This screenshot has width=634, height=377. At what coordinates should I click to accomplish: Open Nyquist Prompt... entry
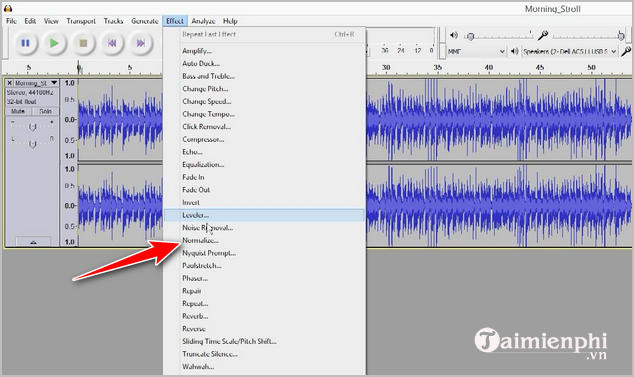[264, 253]
